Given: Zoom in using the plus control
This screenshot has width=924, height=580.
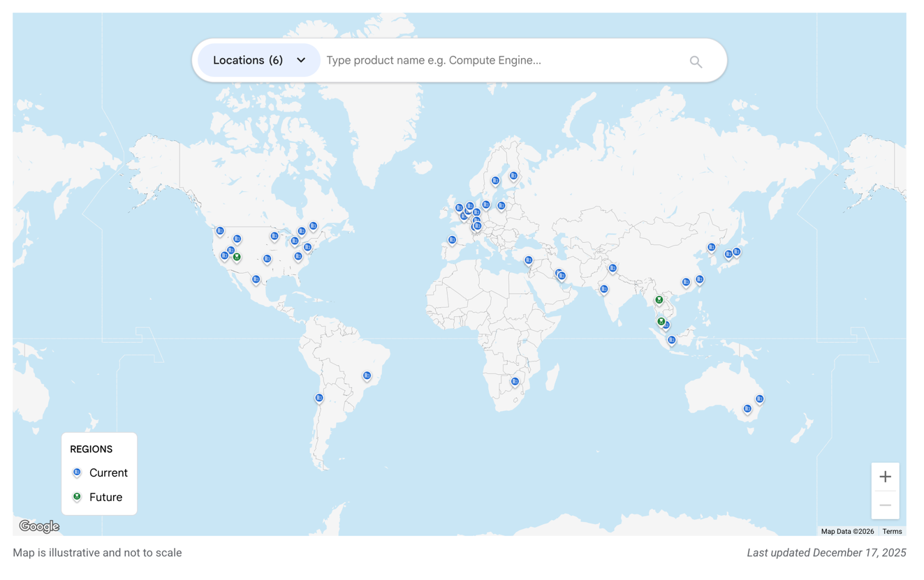Looking at the screenshot, I should (x=885, y=476).
